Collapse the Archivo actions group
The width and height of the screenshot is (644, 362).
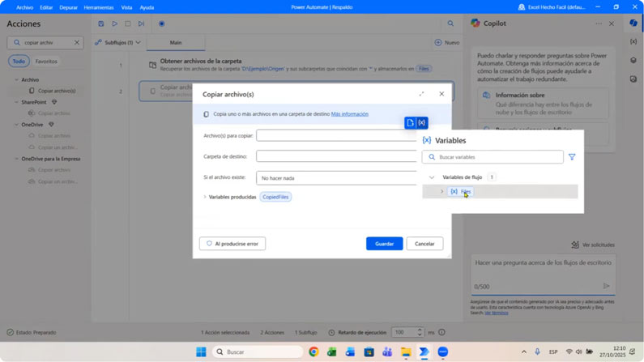click(16, 79)
